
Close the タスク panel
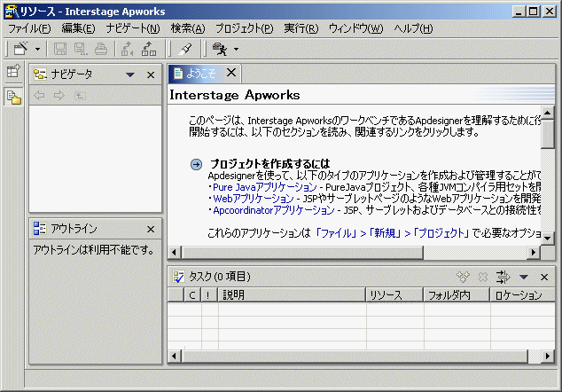click(544, 277)
